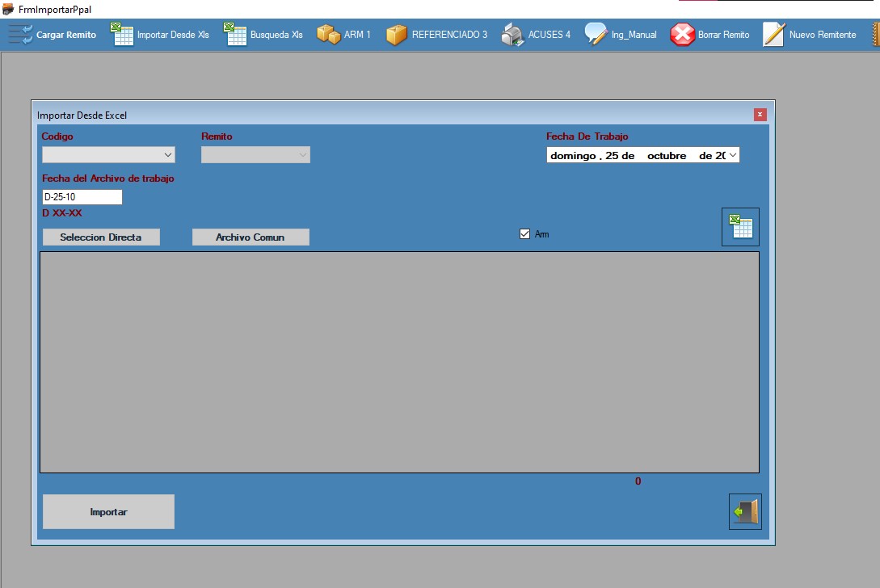Open the Remito combo box

click(255, 155)
